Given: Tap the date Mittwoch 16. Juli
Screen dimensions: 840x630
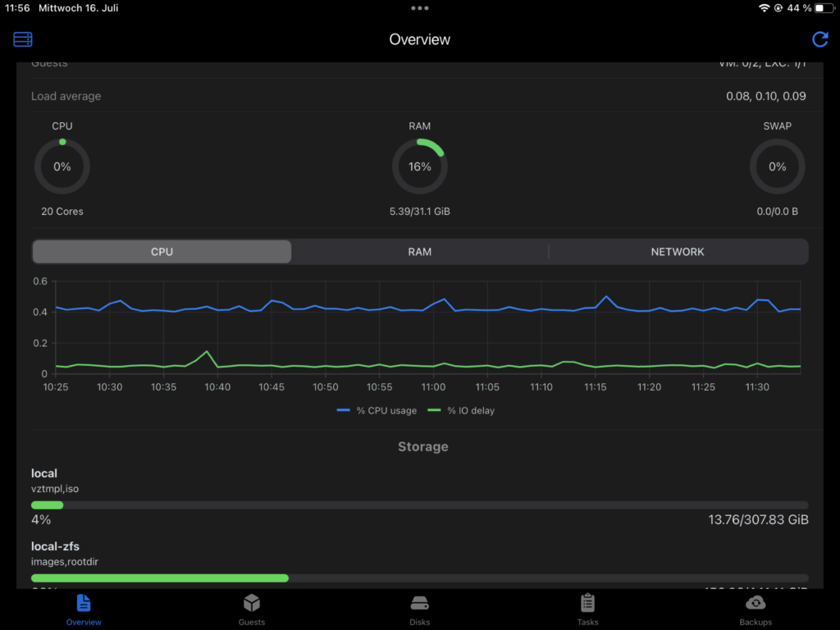Looking at the screenshot, I should [x=78, y=8].
